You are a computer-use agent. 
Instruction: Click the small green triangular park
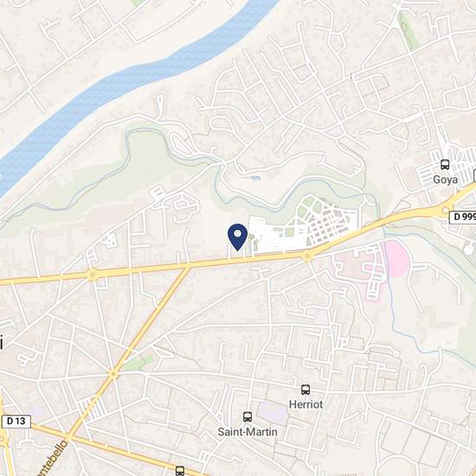(x=139, y=363)
